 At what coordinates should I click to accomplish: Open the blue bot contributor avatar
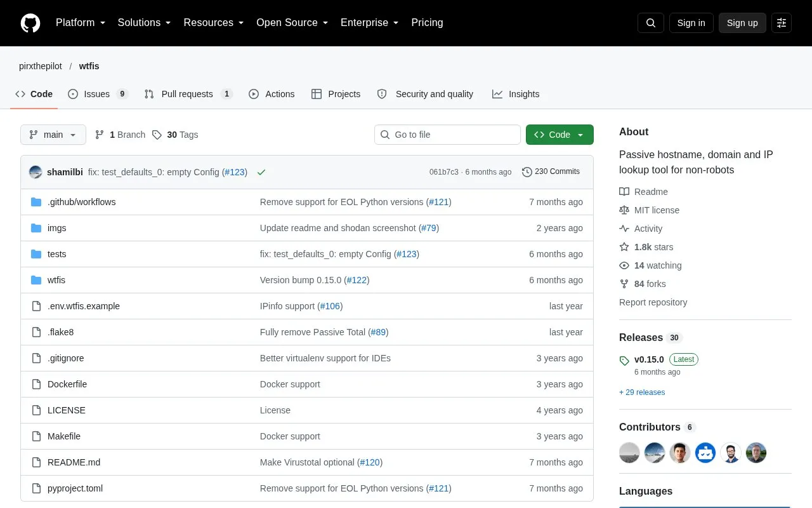tap(705, 453)
